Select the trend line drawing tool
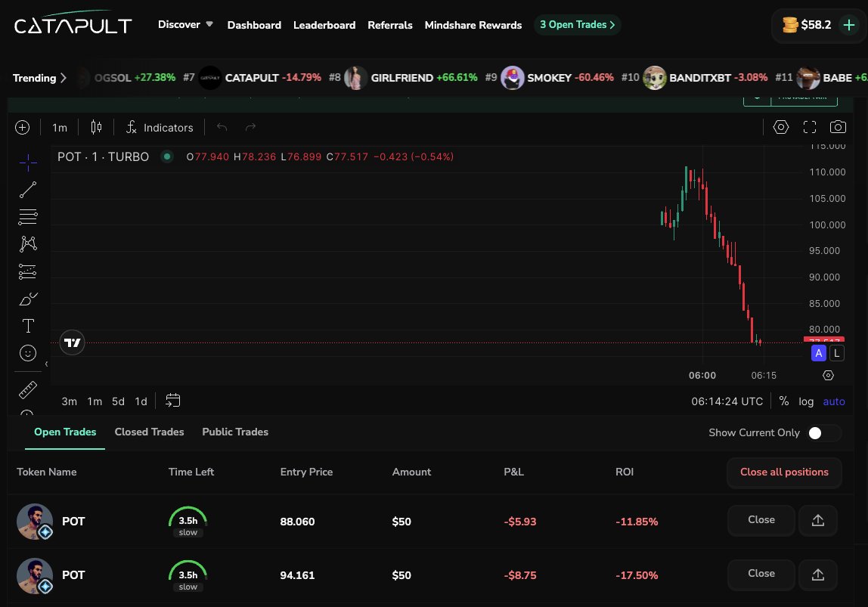This screenshot has width=868, height=607. click(28, 190)
